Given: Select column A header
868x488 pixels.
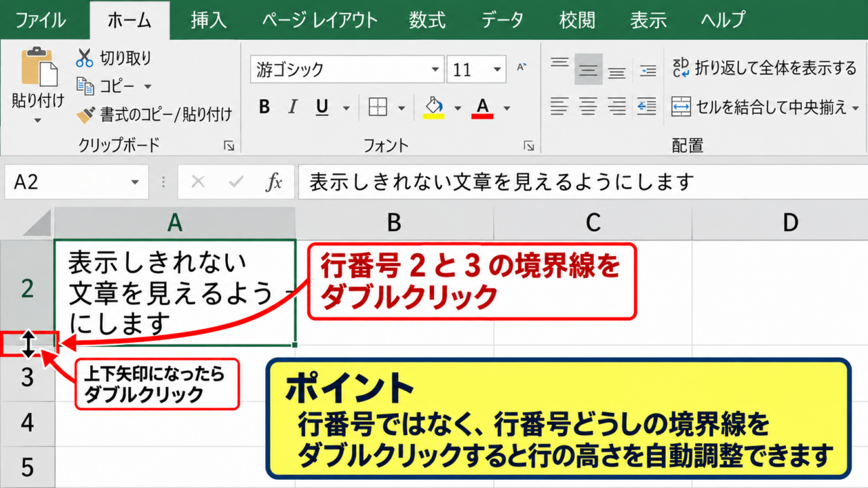Looking at the screenshot, I should tap(175, 222).
